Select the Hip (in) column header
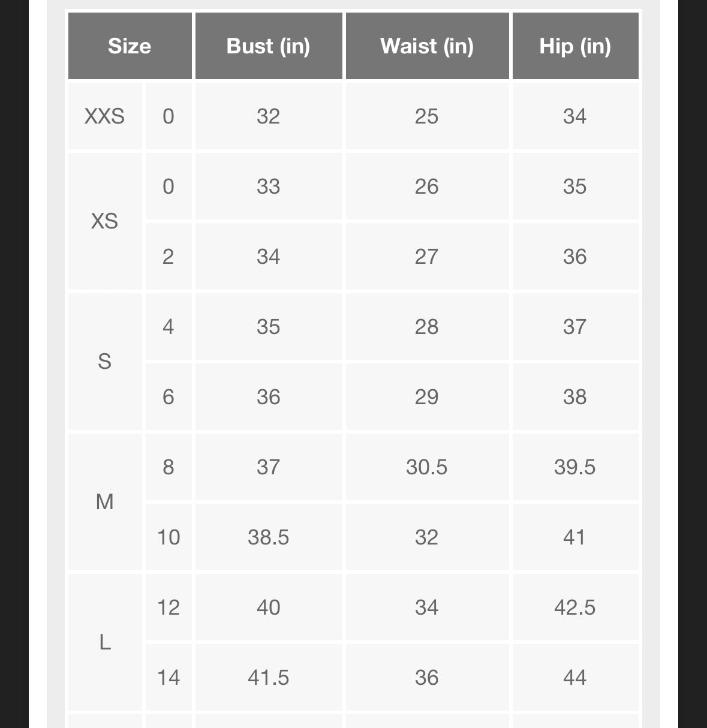The height and width of the screenshot is (728, 707). click(x=575, y=46)
